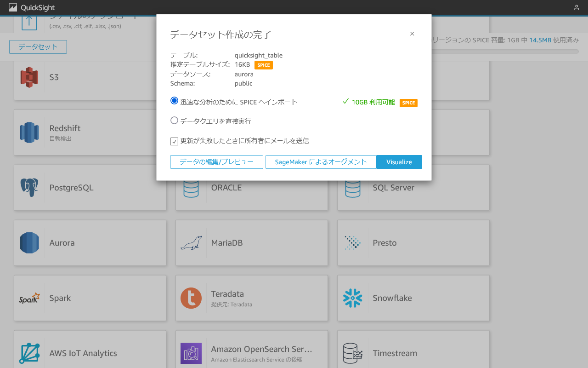Click SPICE badge beside 10GB 利用可能
The image size is (588, 368).
click(x=408, y=103)
